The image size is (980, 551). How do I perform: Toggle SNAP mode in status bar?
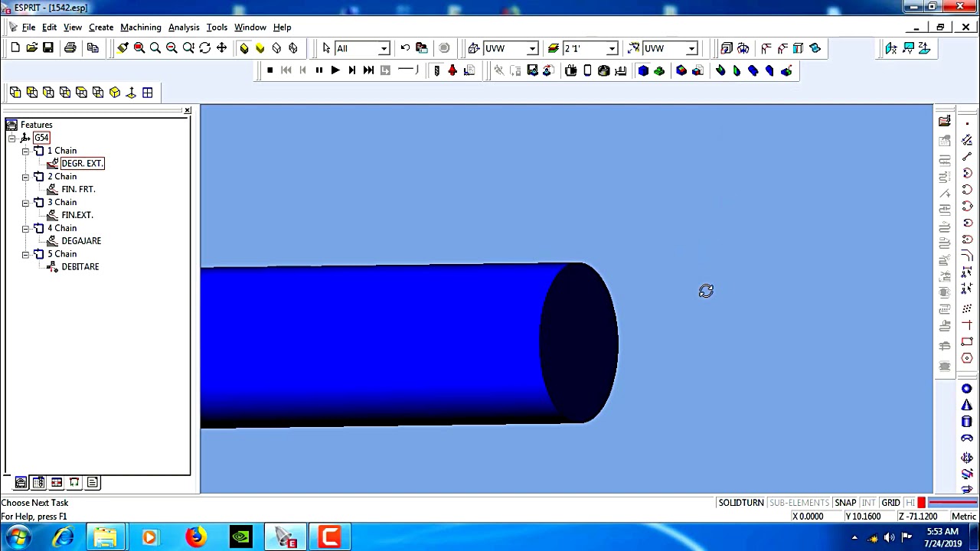[x=845, y=503]
